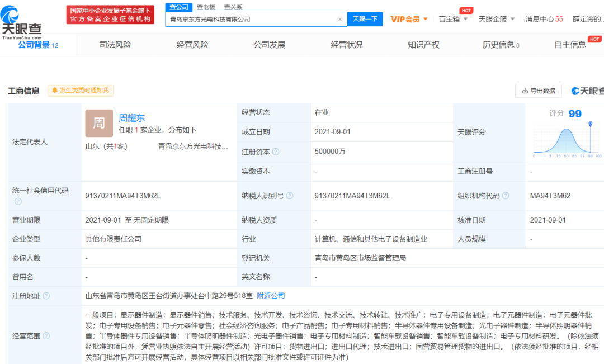Open the 历史信息 tab
Viewport: 604px width, 364px height.
(x=501, y=45)
